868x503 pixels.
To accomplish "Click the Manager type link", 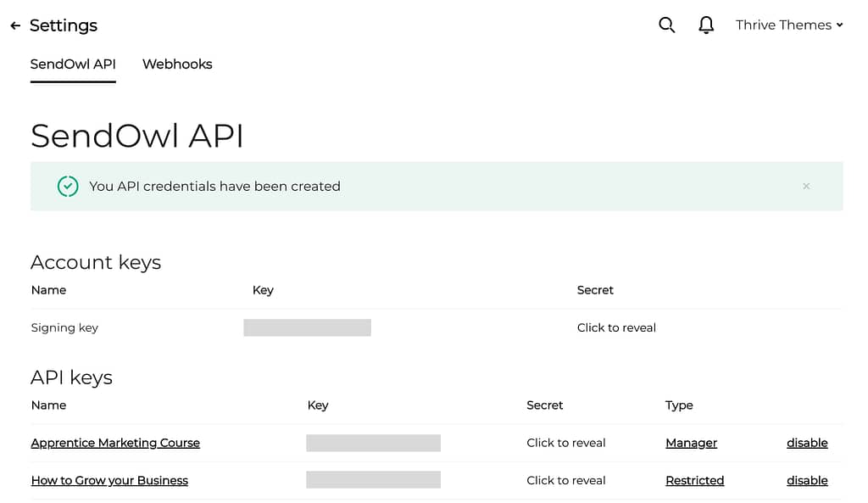I will point(691,443).
